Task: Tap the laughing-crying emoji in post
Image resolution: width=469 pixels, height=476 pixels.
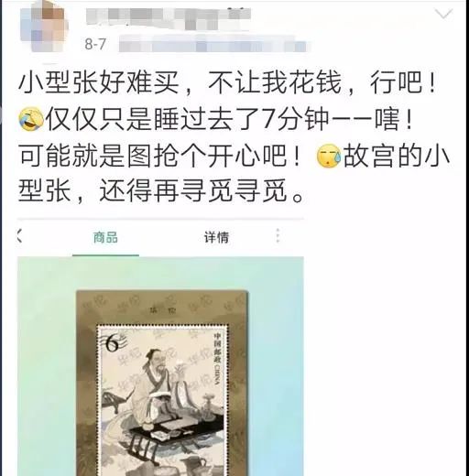Action: (x=31, y=119)
